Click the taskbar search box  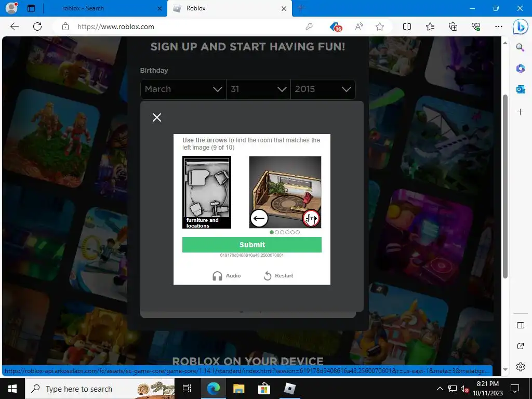[100, 389]
